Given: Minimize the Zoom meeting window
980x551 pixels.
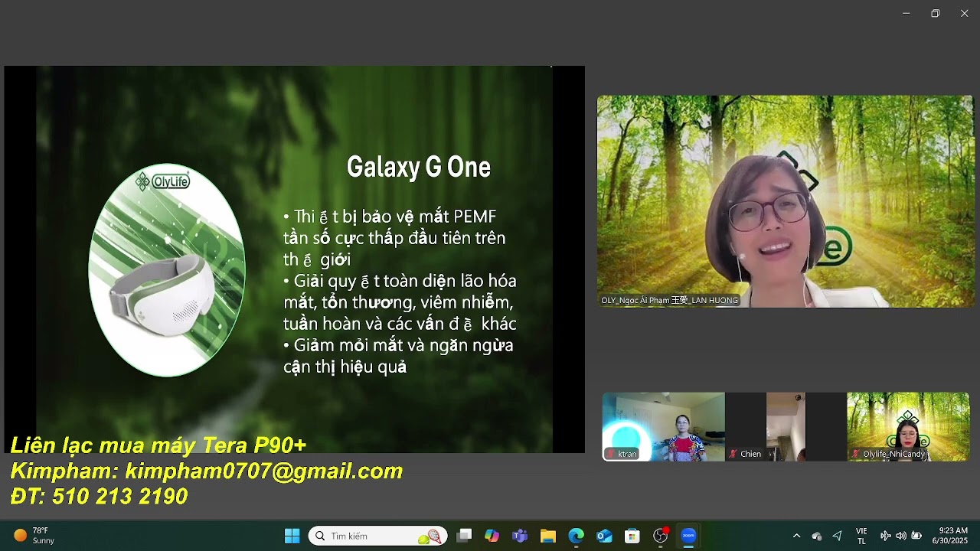Looking at the screenshot, I should [906, 13].
